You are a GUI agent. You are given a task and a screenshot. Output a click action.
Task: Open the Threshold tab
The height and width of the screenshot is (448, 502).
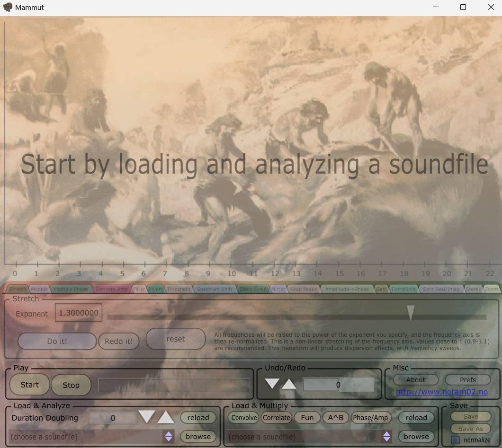click(179, 289)
